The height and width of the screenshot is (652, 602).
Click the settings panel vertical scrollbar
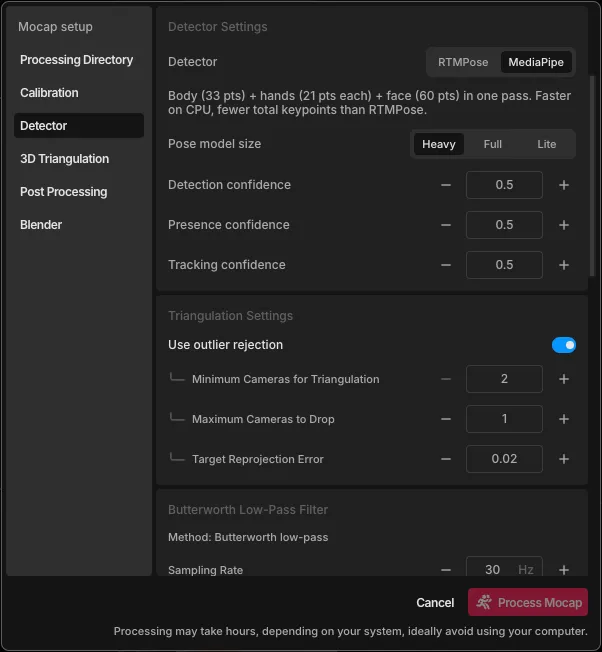[x=592, y=176]
